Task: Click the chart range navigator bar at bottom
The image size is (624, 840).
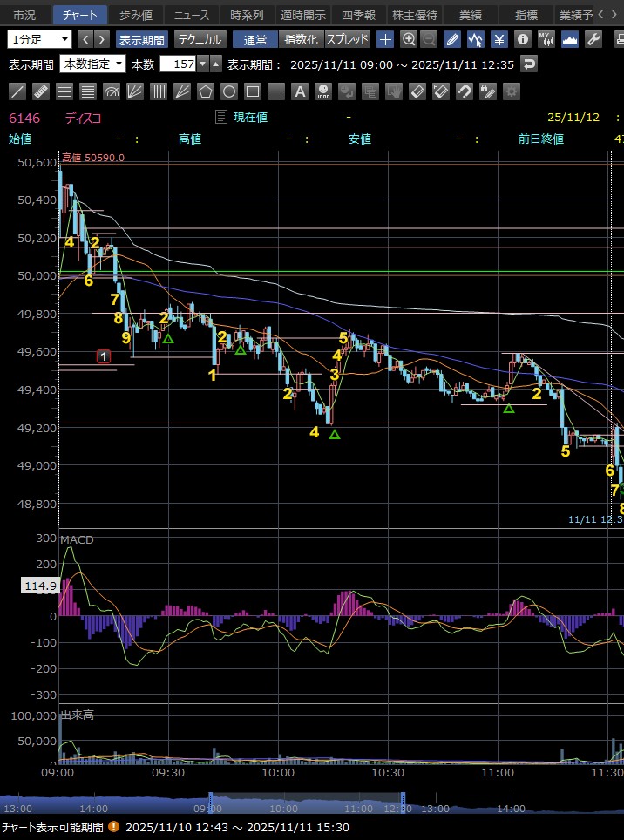Action: coord(305,803)
